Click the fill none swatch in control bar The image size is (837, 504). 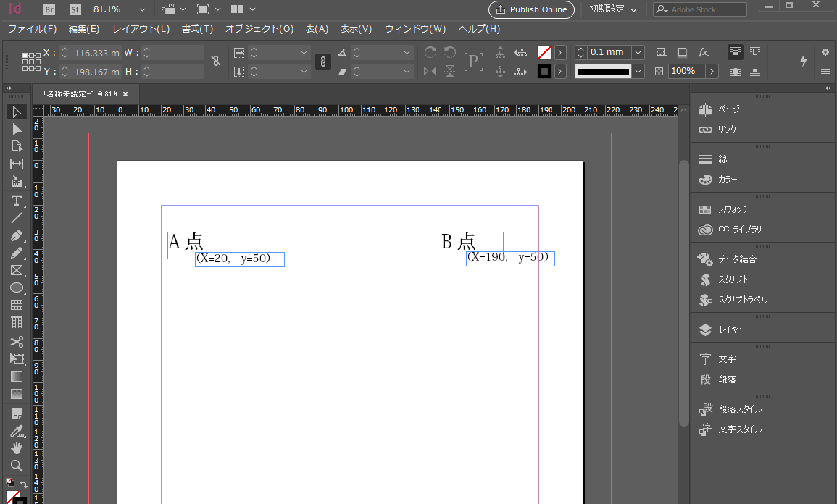click(544, 52)
